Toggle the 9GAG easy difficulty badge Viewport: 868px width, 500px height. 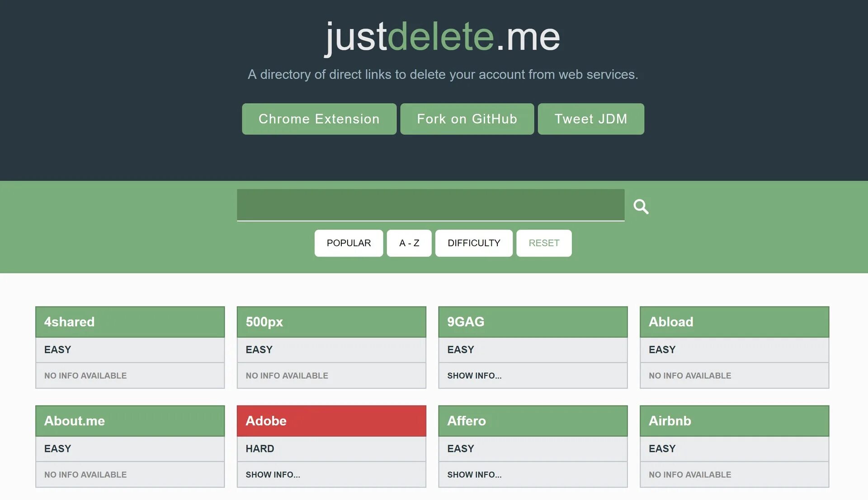[x=461, y=349]
